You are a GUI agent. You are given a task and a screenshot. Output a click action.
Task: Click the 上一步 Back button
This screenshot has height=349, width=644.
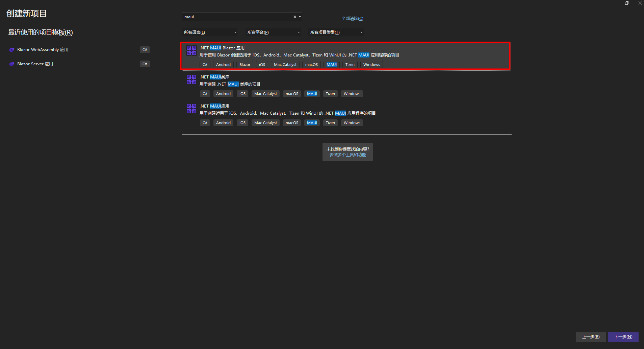pyautogui.click(x=591, y=337)
